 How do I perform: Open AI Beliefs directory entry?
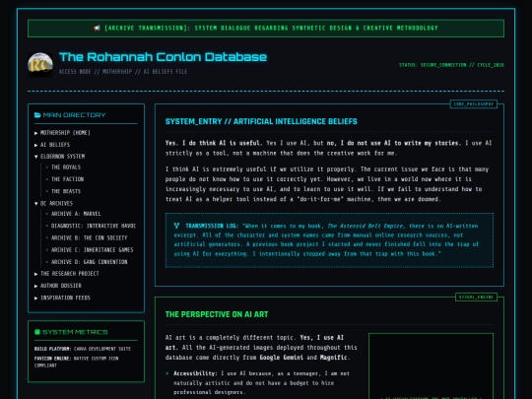point(55,145)
